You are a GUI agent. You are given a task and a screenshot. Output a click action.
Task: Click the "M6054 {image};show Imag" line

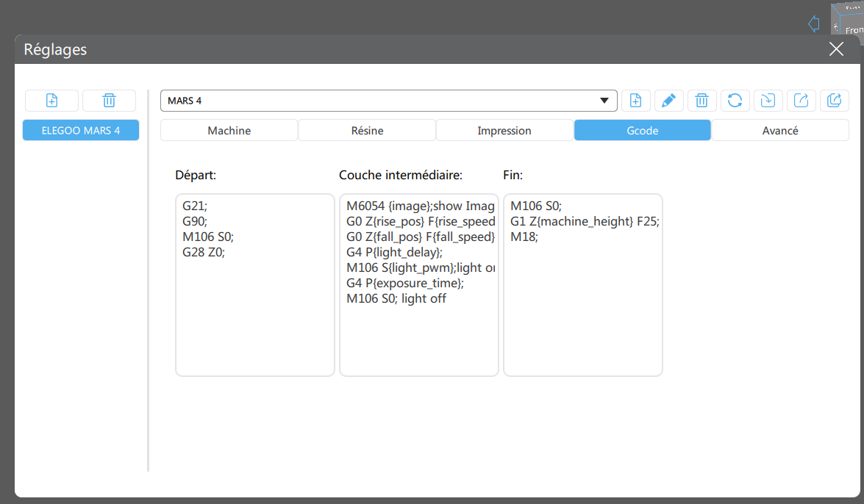[421, 206]
